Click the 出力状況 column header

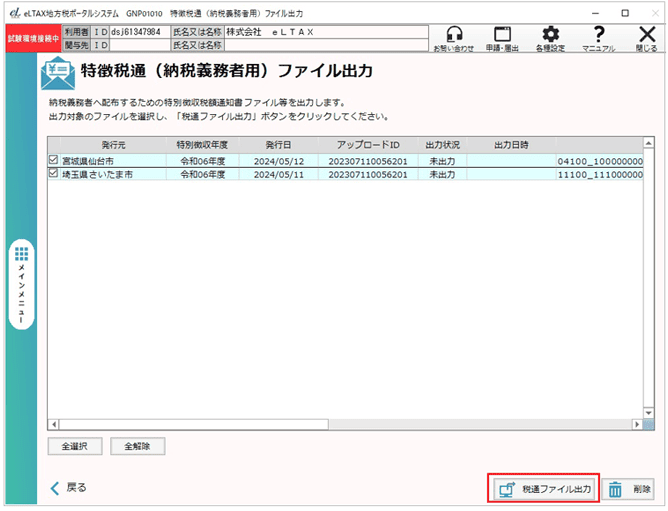pos(442,145)
